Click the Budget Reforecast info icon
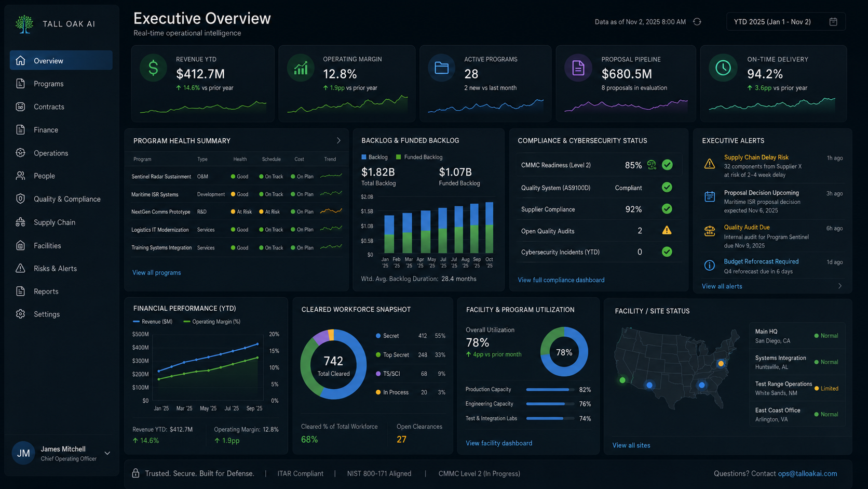The width and height of the screenshot is (868, 489). [x=710, y=265]
